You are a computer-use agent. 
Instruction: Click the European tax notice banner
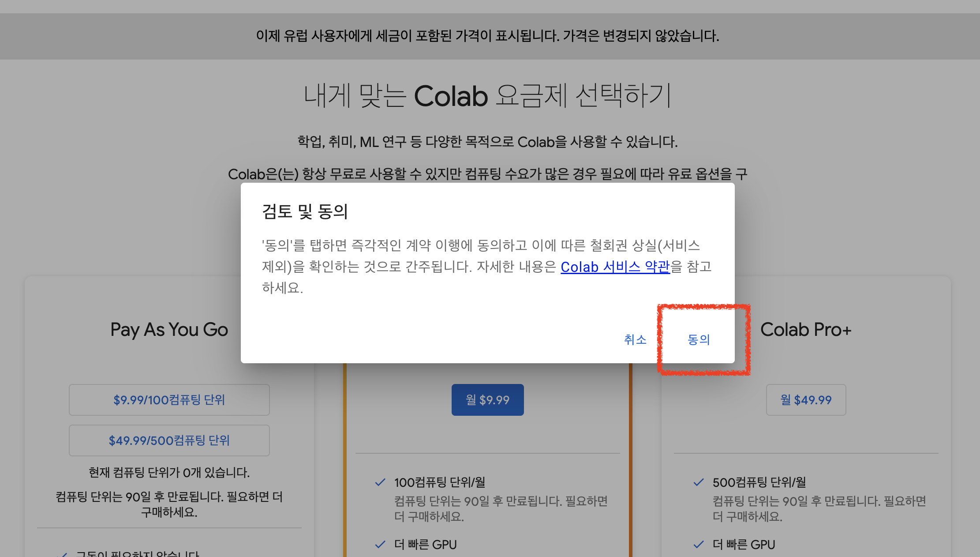point(487,36)
